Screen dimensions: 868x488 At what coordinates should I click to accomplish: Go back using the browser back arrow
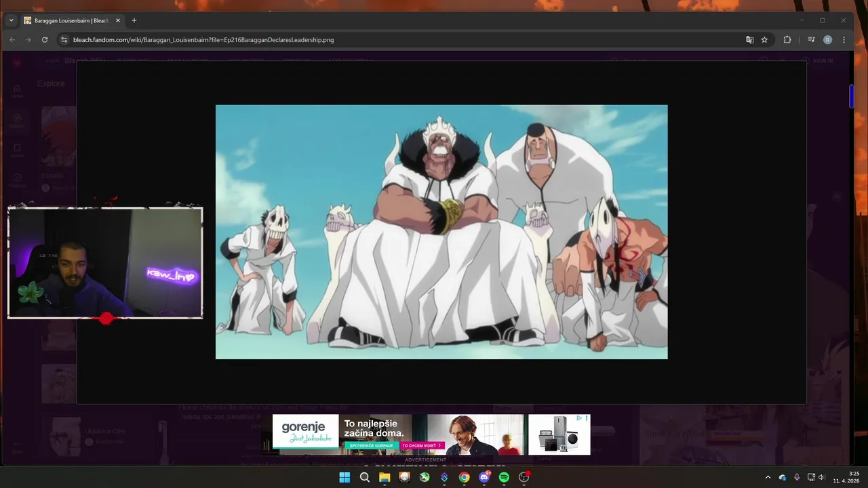pyautogui.click(x=12, y=40)
